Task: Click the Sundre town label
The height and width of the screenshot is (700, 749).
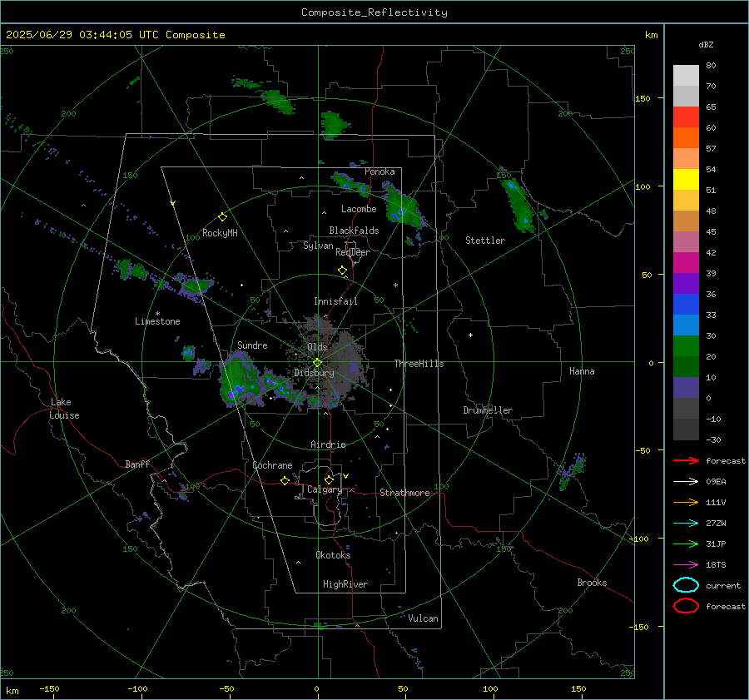Action: coord(252,345)
